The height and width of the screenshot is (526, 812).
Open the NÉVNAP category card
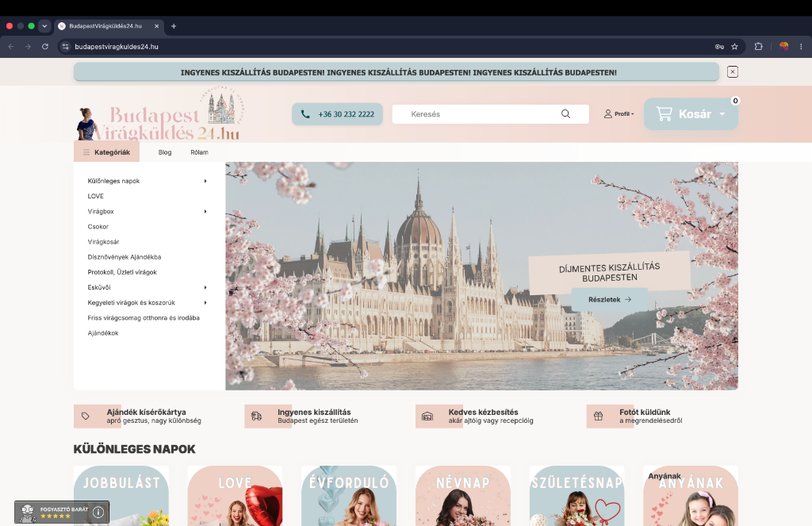point(463,496)
